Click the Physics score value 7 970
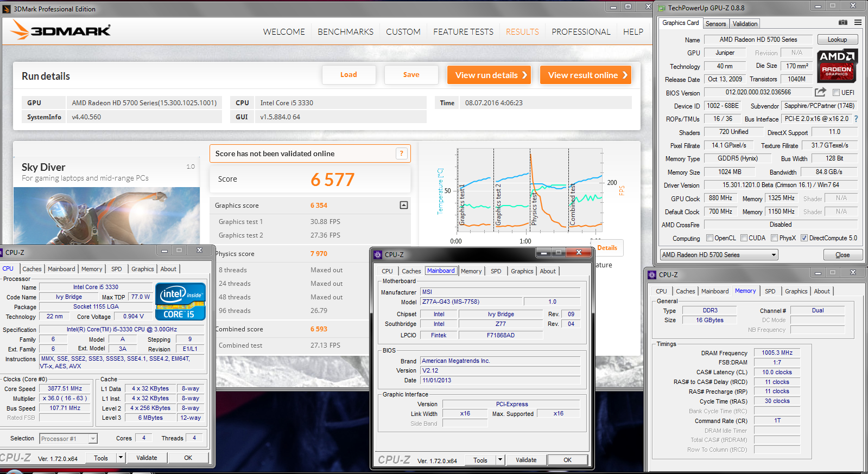 pos(319,254)
